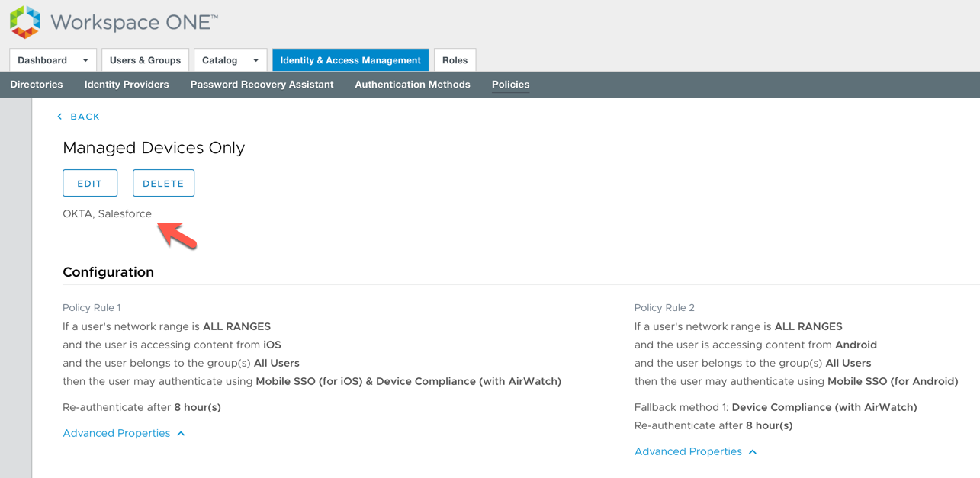The height and width of the screenshot is (478, 980).
Task: Open the Dashboard dropdown arrow
Action: pos(85,60)
